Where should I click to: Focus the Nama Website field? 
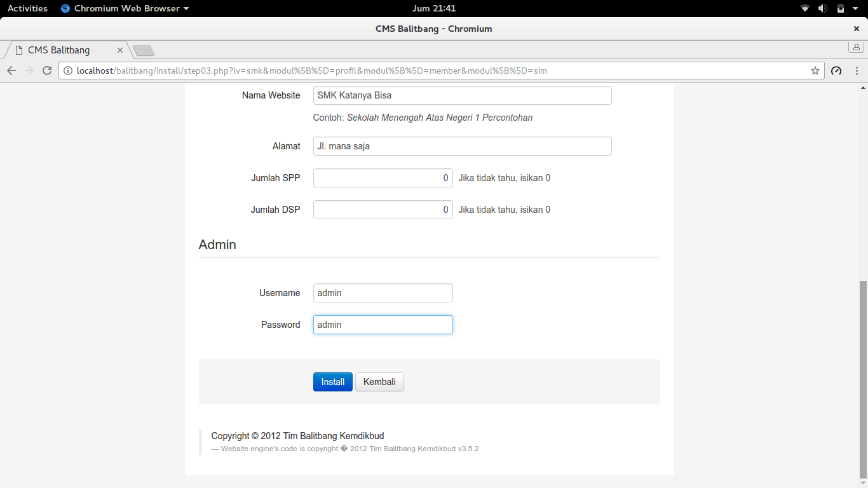(463, 95)
